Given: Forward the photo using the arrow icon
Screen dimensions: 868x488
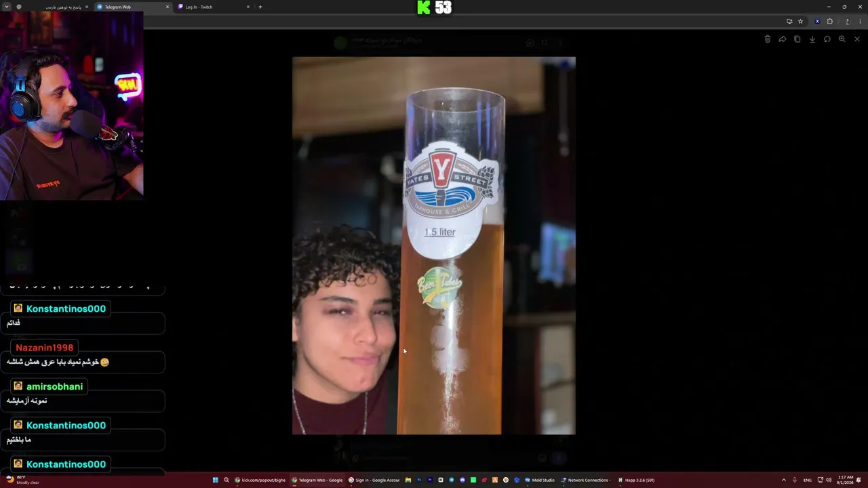Looking at the screenshot, I should pos(783,39).
